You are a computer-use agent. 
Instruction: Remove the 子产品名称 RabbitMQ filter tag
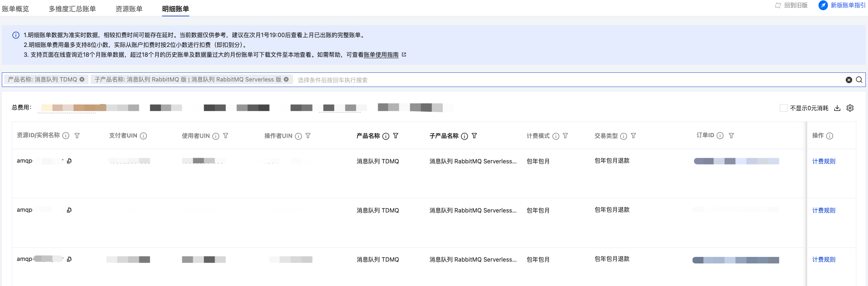286,79
